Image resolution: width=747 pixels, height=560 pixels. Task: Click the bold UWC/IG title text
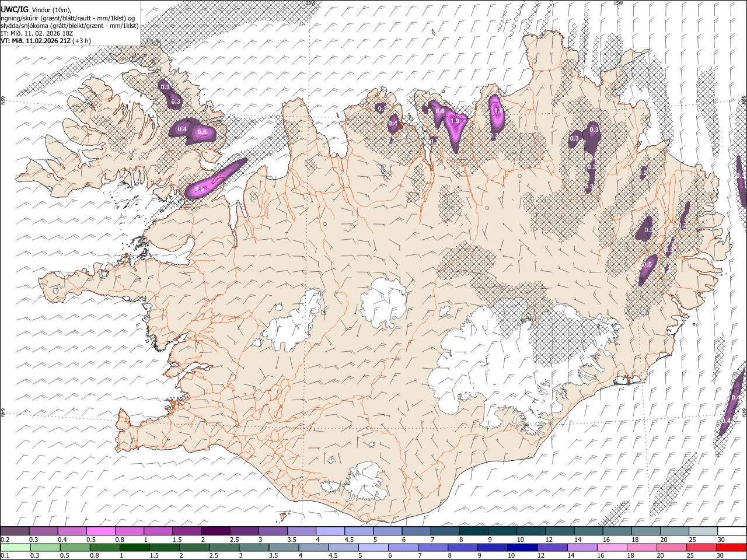[x=14, y=10]
